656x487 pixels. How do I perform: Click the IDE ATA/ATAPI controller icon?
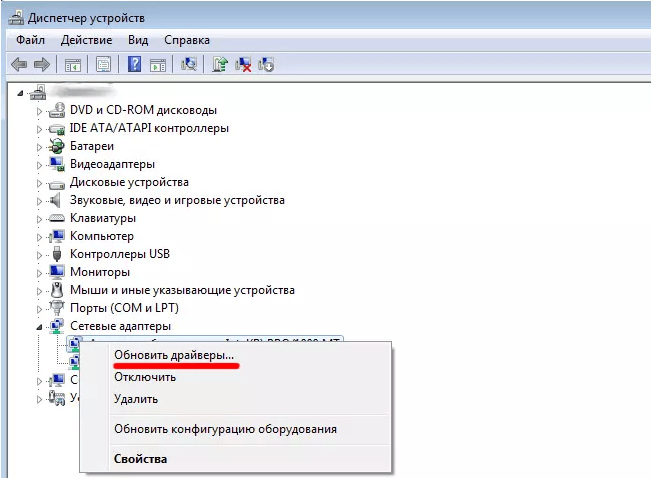[x=57, y=128]
